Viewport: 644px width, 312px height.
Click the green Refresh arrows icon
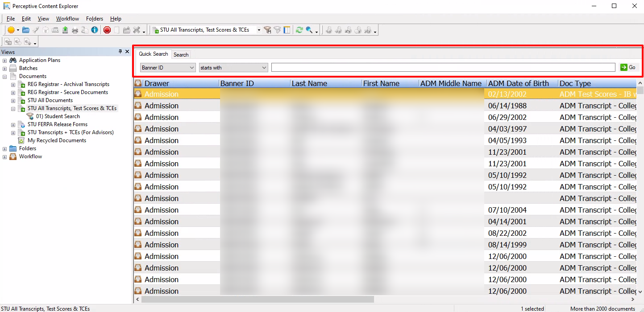299,30
